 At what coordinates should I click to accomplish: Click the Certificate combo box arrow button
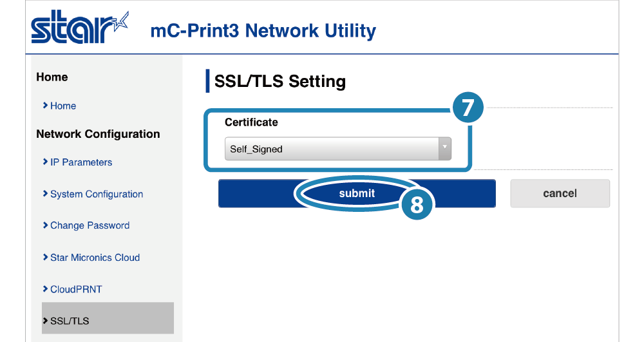pyautogui.click(x=444, y=149)
